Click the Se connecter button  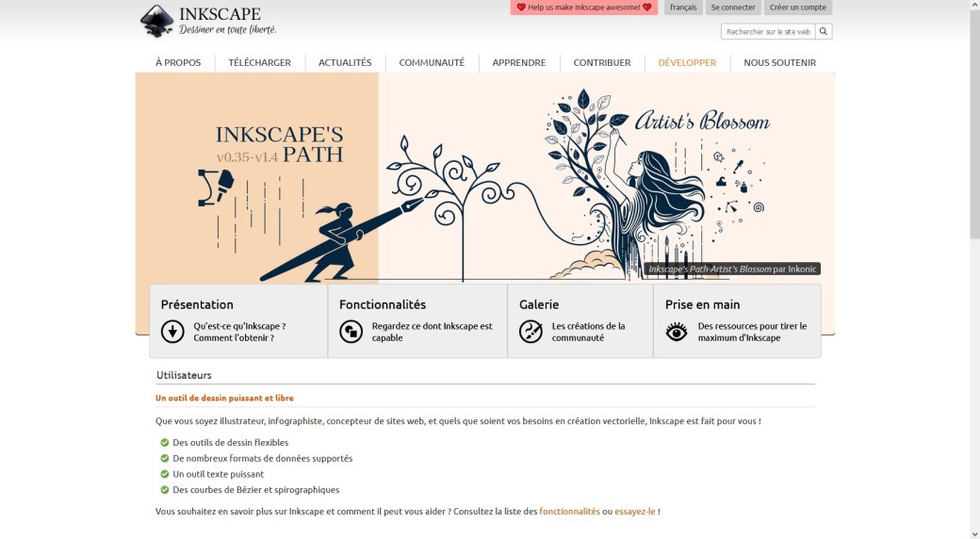point(733,8)
